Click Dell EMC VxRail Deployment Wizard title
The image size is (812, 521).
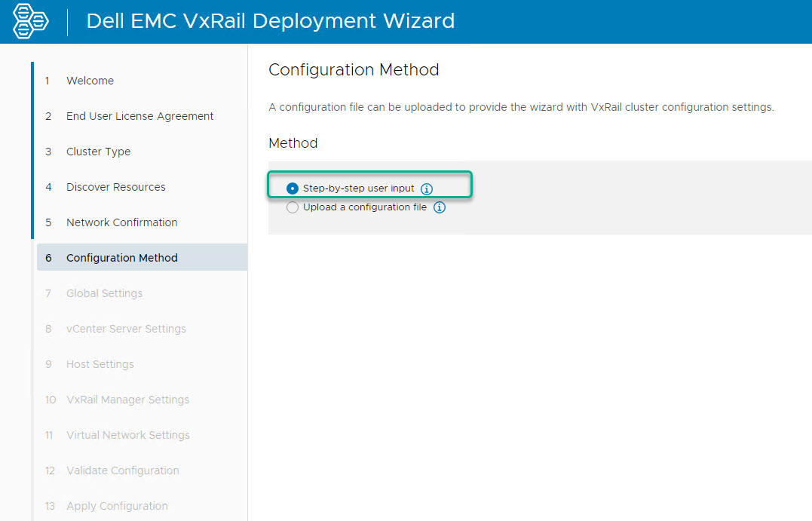tap(270, 21)
